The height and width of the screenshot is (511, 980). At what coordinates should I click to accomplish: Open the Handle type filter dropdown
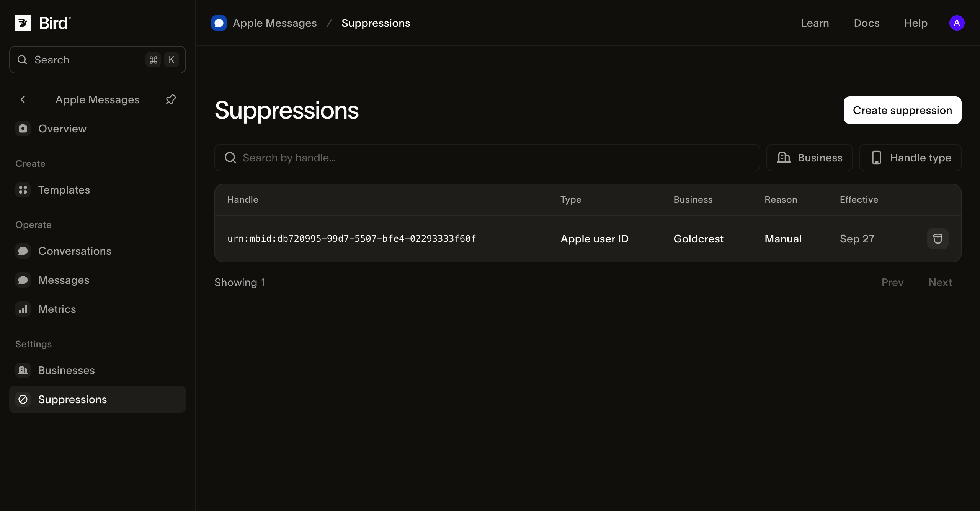click(x=910, y=158)
